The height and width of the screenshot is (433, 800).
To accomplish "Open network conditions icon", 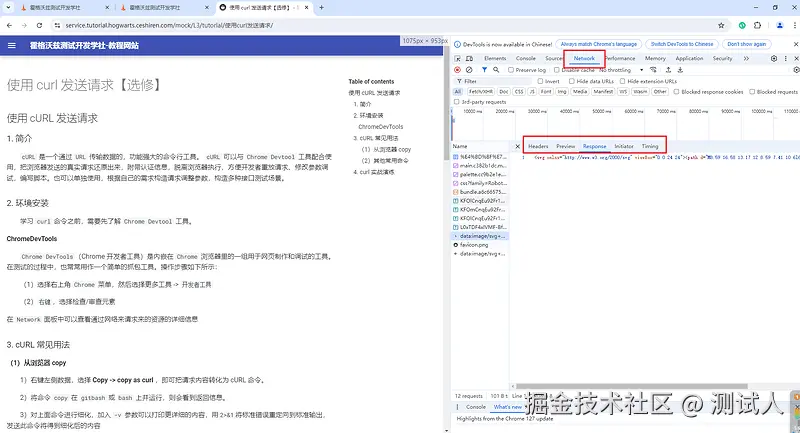I will tap(654, 70).
